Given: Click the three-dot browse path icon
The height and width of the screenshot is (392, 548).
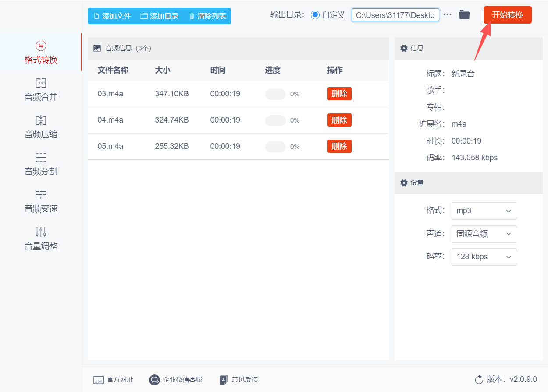Looking at the screenshot, I should click(447, 14).
